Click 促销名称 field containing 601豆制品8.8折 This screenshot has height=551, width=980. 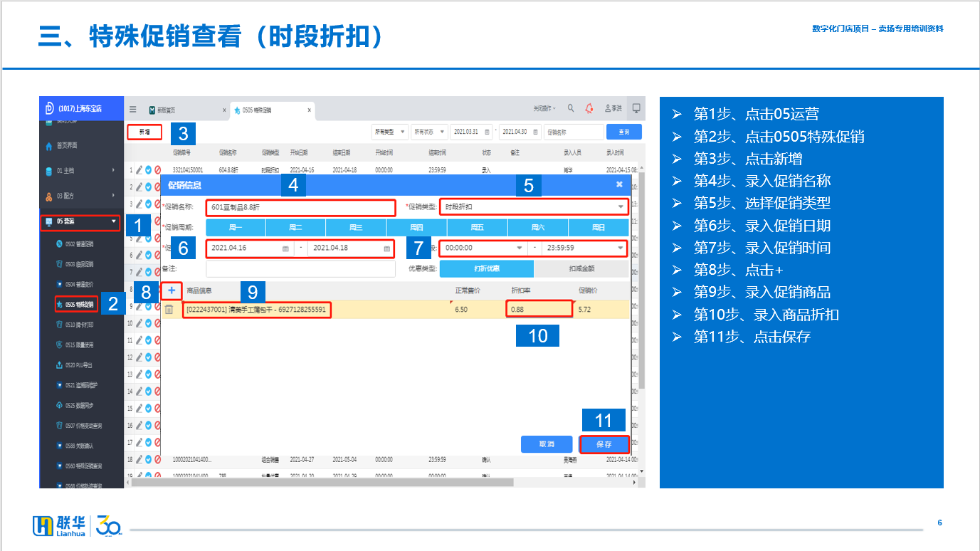[x=300, y=207]
